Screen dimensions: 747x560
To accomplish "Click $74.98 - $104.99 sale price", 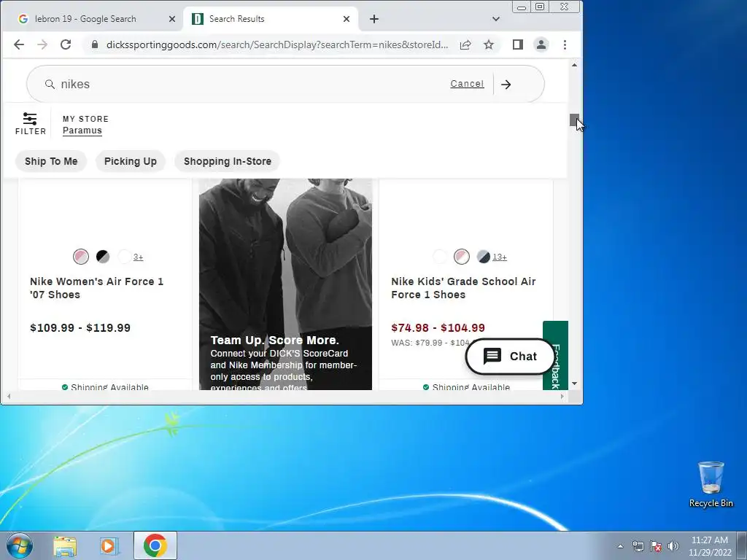I will tap(438, 328).
